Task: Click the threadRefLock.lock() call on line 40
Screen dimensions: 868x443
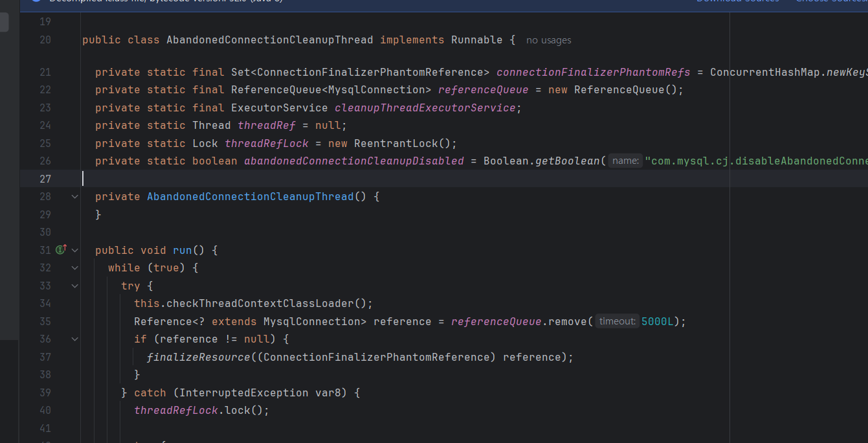Action: 199,411
